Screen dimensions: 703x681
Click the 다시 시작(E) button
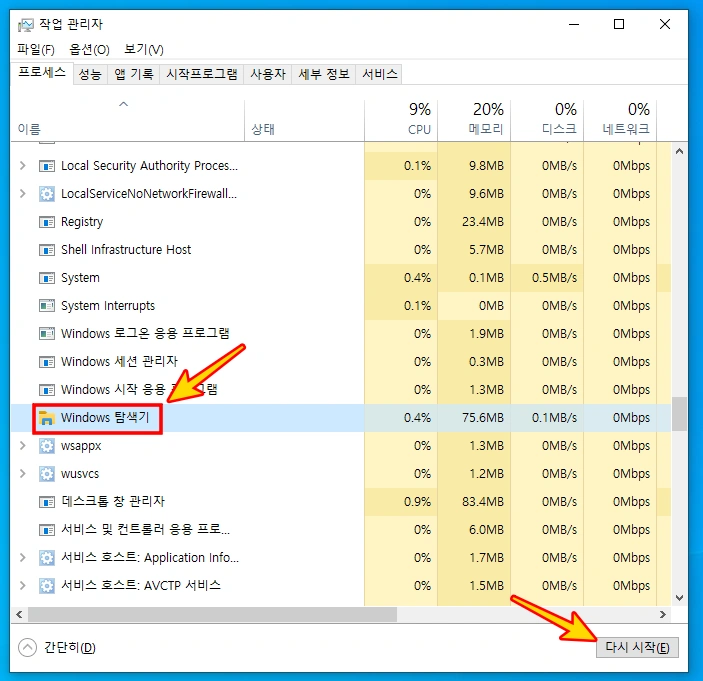pyautogui.click(x=637, y=647)
